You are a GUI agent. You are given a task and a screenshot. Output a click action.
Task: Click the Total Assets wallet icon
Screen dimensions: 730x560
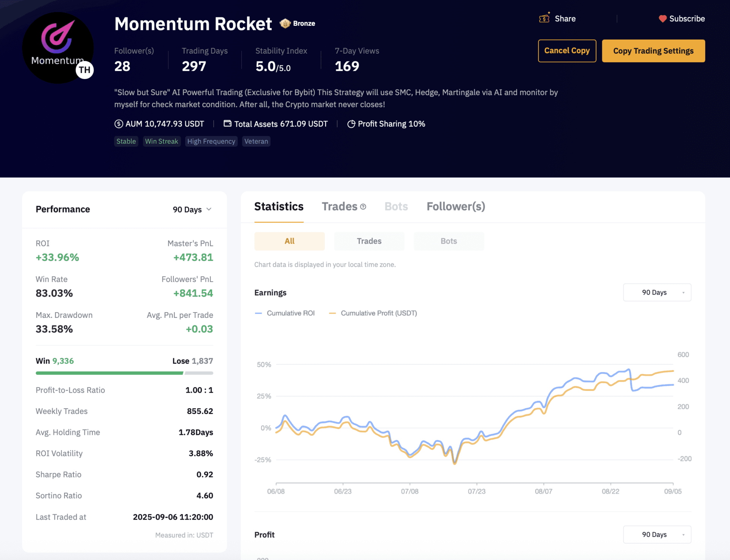[227, 124]
